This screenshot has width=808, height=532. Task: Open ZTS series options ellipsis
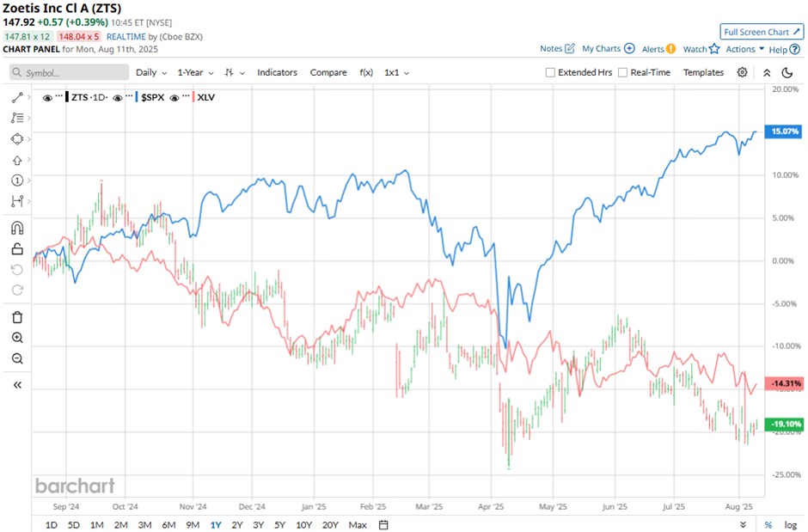click(x=58, y=96)
